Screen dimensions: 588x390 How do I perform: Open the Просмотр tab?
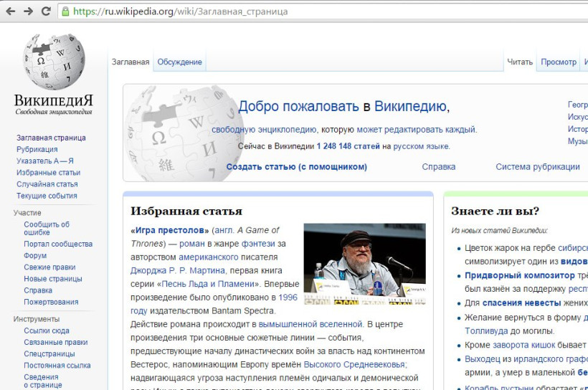[x=559, y=62]
